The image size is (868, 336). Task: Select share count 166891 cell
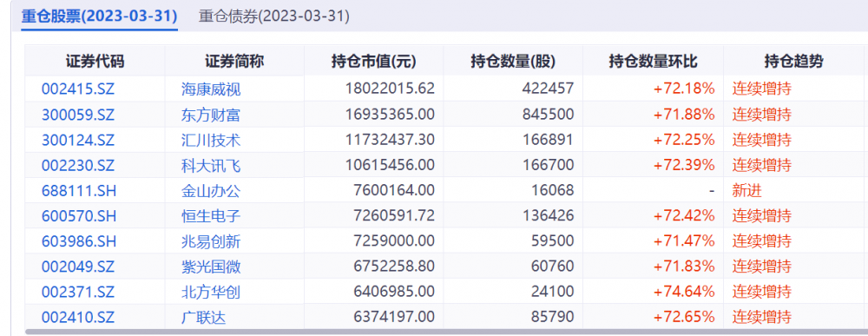(549, 140)
